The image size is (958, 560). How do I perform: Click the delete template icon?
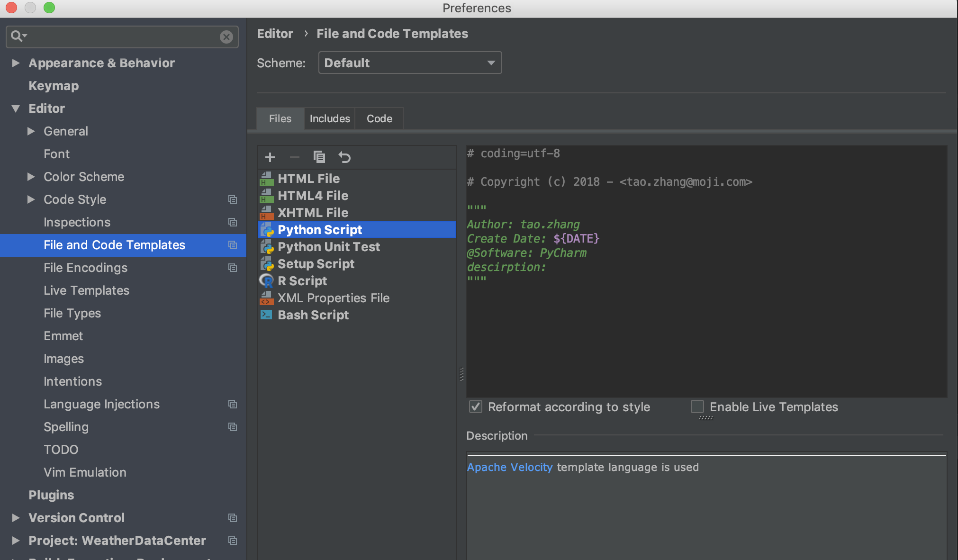pos(294,157)
